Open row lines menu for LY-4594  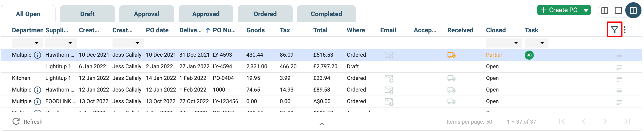[x=619, y=67]
